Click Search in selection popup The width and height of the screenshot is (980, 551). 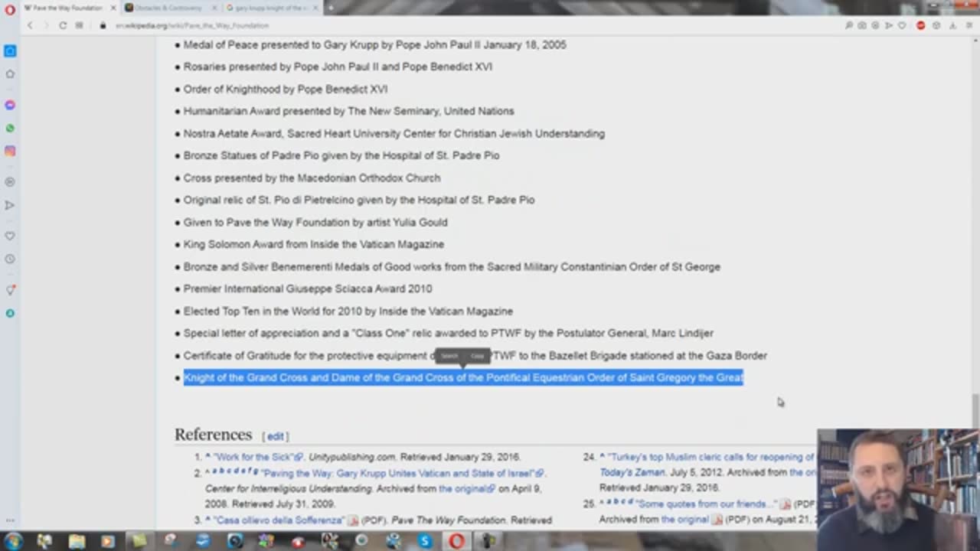click(x=449, y=356)
